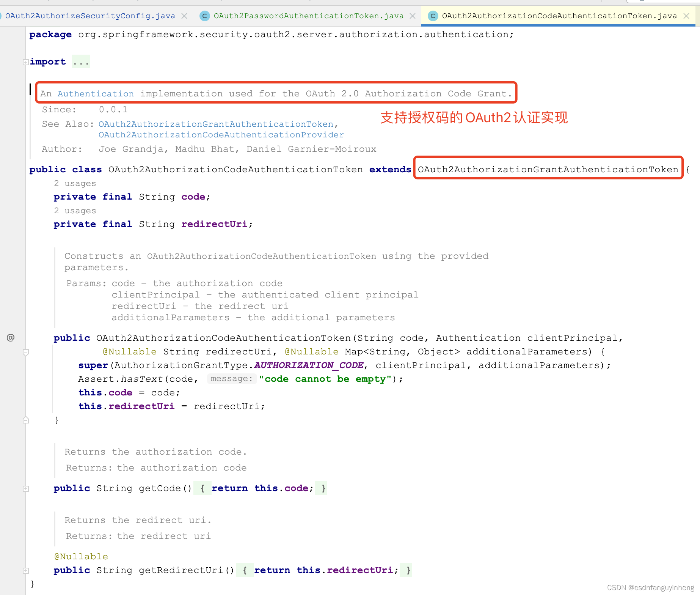
Task: Click class icon on OAuth2AuthorizationCodeAuthenticationToken tab
Action: [433, 16]
